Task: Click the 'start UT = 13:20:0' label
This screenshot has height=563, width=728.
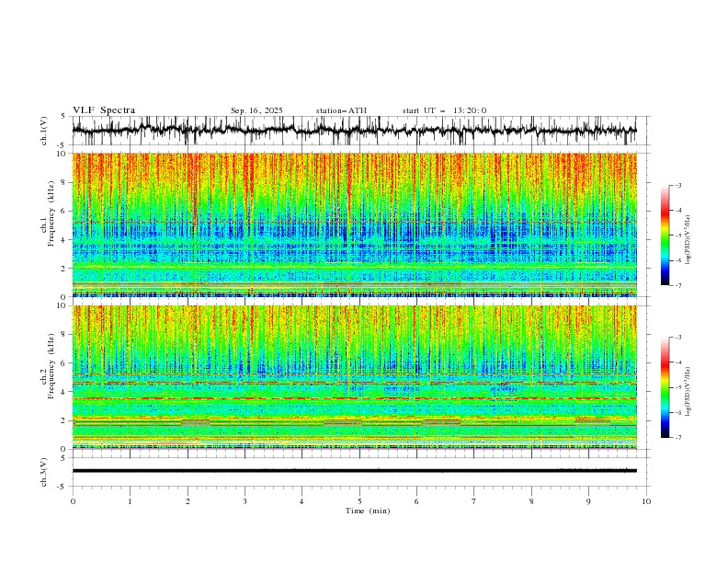Action: [x=444, y=110]
